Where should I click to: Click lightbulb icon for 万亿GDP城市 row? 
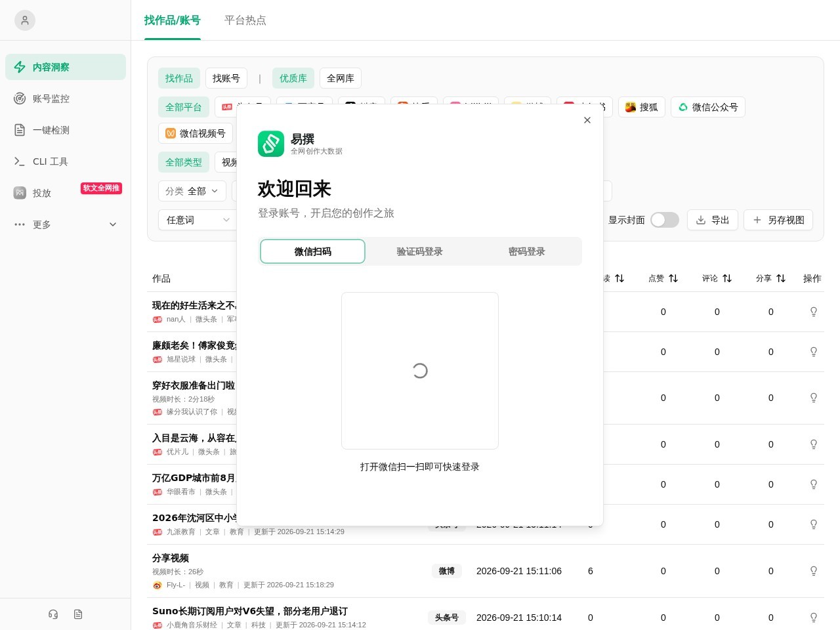point(814,484)
